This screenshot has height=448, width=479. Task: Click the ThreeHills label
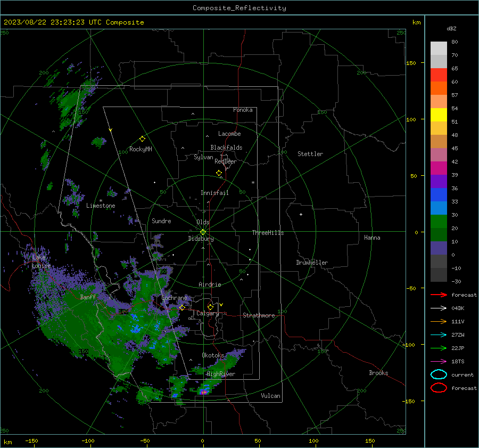click(x=268, y=233)
